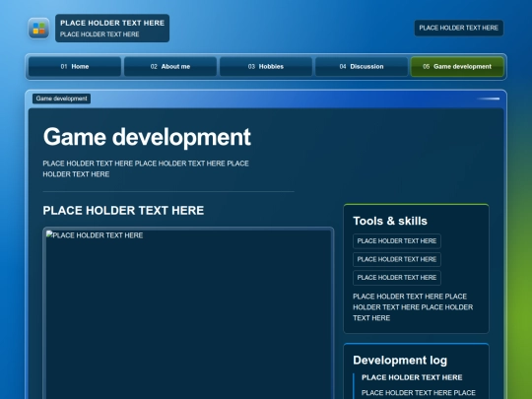532x399 pixels.
Task: Select the third placeholder tag under Tools & skills
Action: [x=397, y=278]
